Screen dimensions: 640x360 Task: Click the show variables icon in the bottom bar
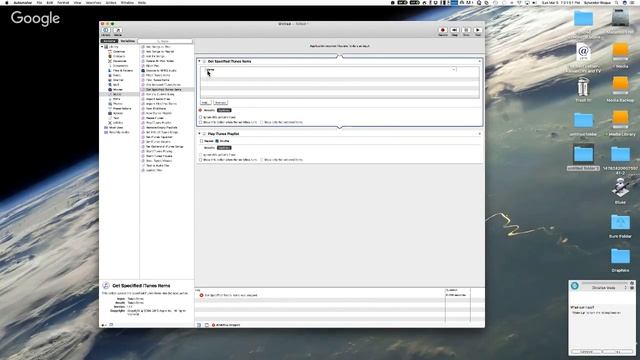207,325
